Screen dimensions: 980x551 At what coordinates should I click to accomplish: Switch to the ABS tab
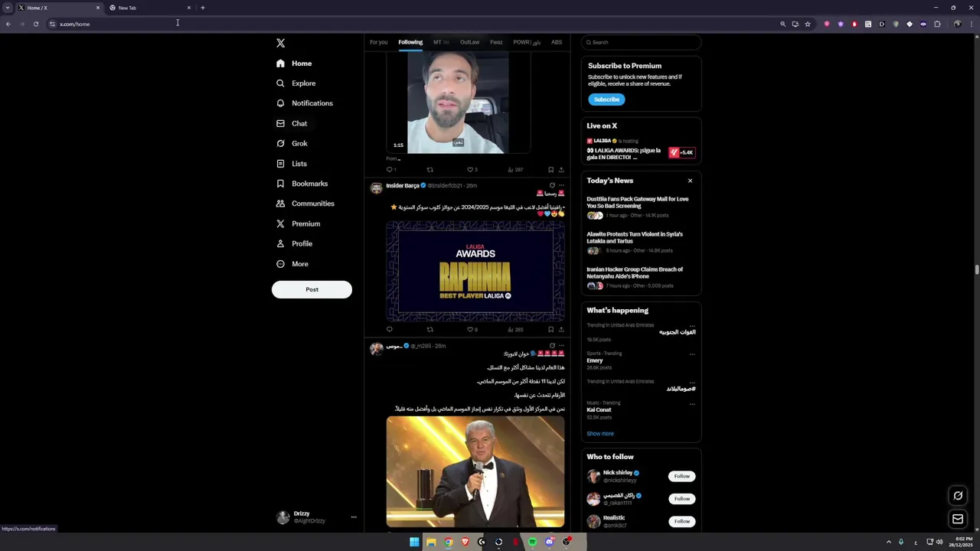pyautogui.click(x=557, y=42)
